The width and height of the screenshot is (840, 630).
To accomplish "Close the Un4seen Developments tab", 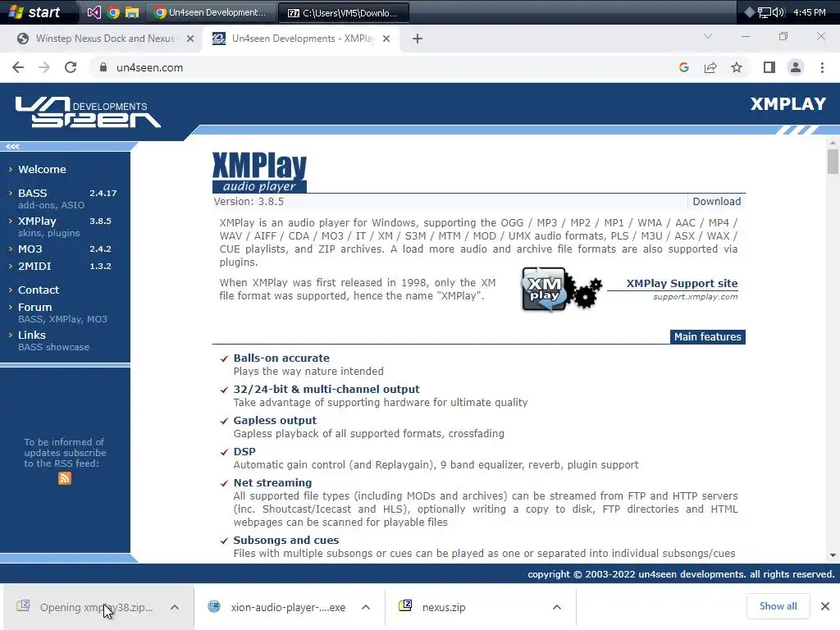I will click(386, 39).
